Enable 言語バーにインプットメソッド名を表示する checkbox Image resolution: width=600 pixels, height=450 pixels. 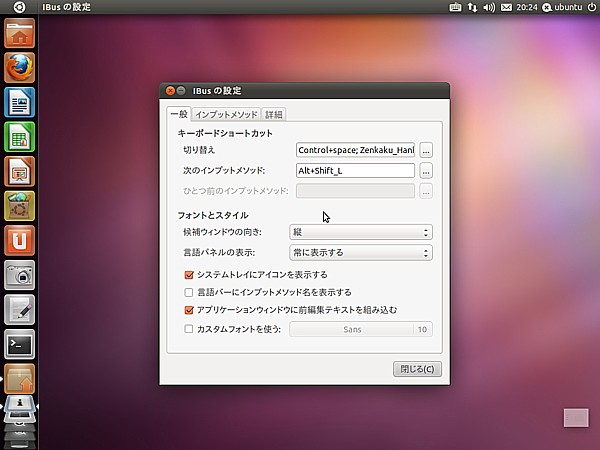pos(189,292)
